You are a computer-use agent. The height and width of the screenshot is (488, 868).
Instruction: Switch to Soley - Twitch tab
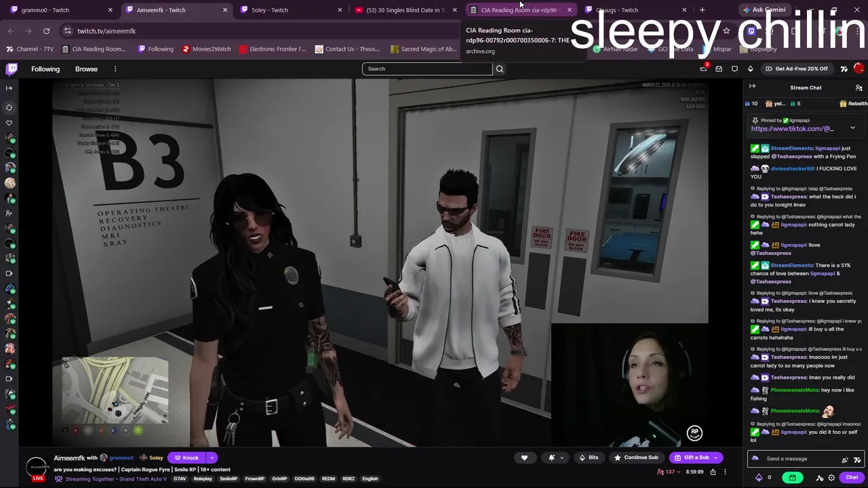coord(292,10)
